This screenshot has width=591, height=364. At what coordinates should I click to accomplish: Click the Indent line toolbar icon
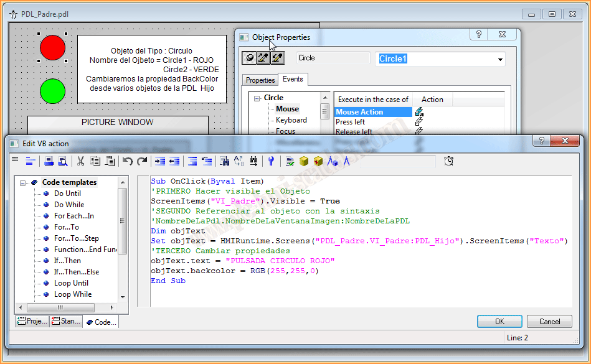pos(160,161)
